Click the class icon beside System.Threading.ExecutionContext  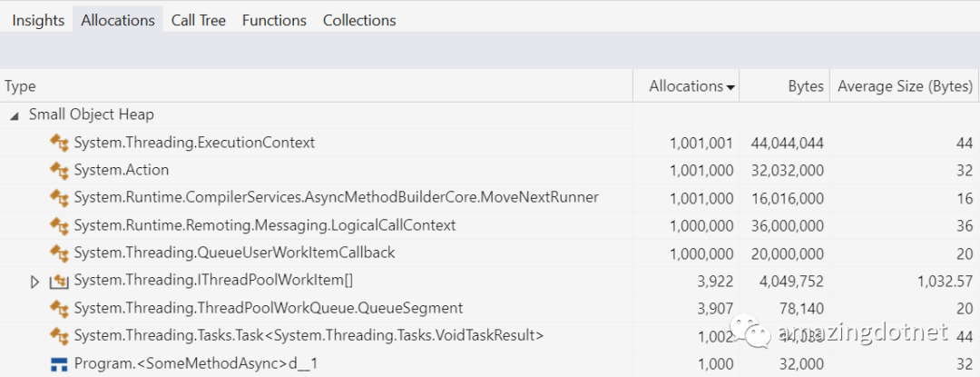tap(59, 143)
